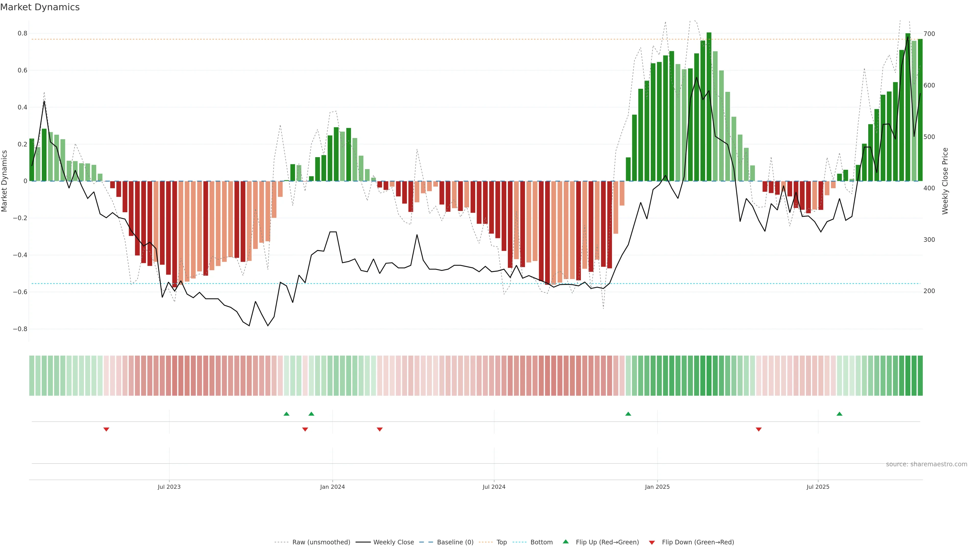
Task: Click the Jan 2025 x-axis label
Action: (x=657, y=487)
